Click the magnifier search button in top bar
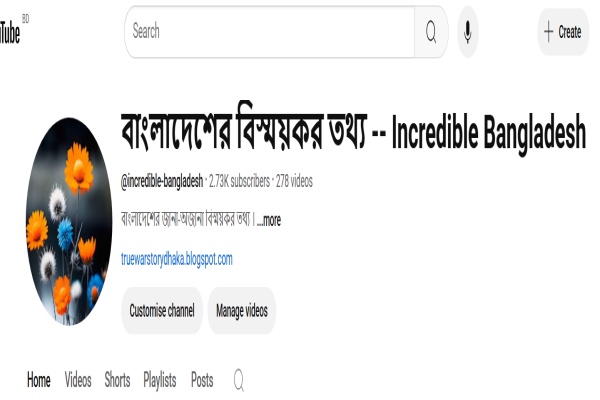600x400 pixels. click(x=431, y=32)
